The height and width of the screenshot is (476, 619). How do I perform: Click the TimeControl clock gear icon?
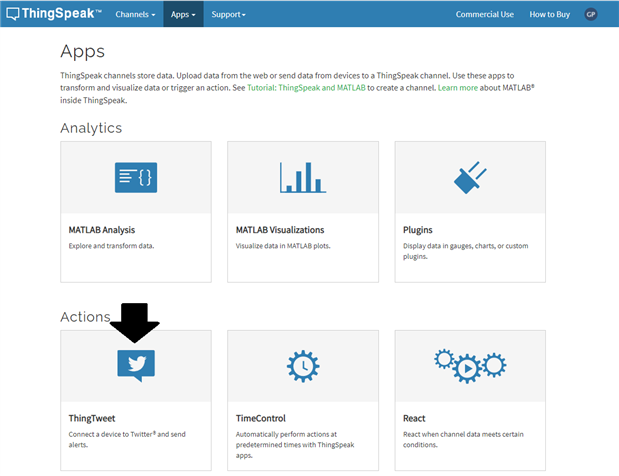click(302, 365)
